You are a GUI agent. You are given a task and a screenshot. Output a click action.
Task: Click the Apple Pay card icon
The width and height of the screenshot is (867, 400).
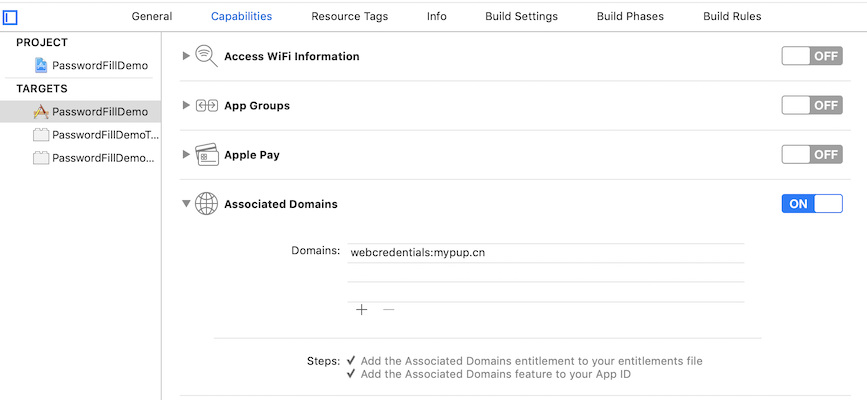(207, 155)
